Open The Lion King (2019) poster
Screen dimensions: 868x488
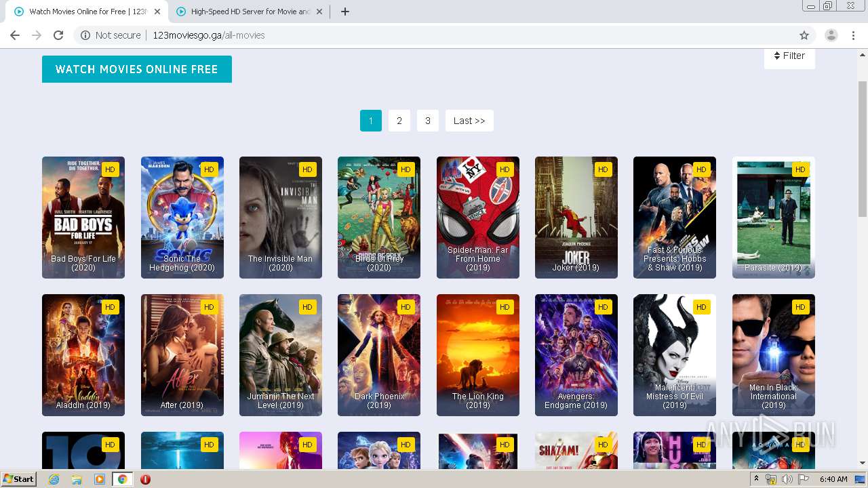[x=478, y=355]
